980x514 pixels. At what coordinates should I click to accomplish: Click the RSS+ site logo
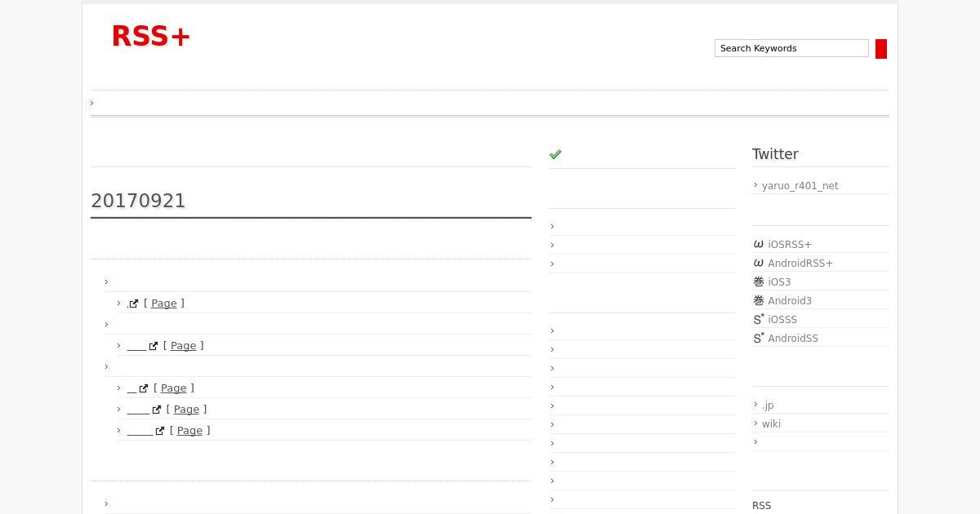pos(151,37)
